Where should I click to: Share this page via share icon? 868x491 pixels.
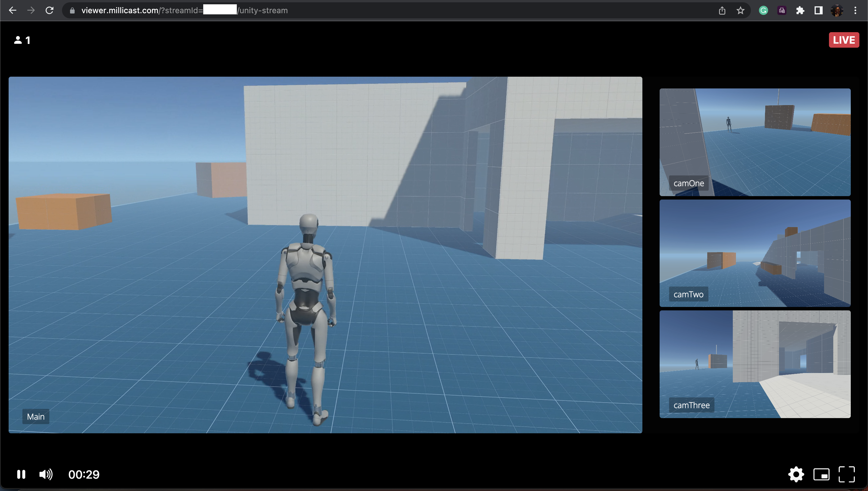(x=722, y=10)
